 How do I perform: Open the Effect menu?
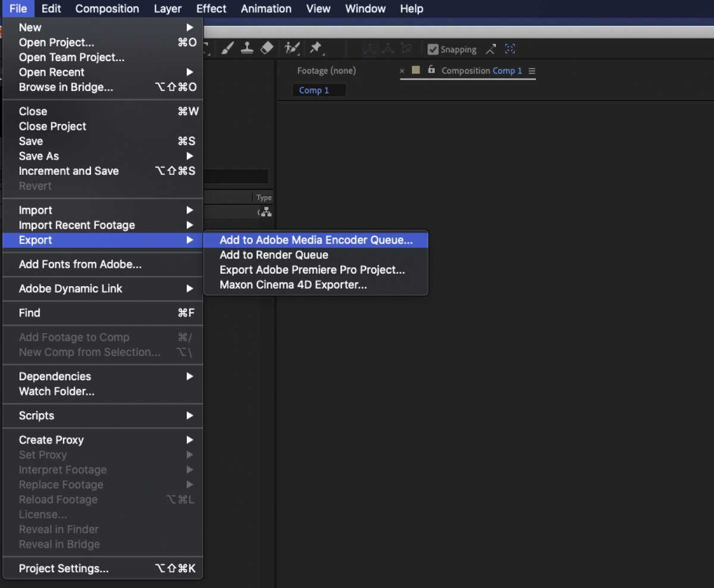[x=211, y=8]
